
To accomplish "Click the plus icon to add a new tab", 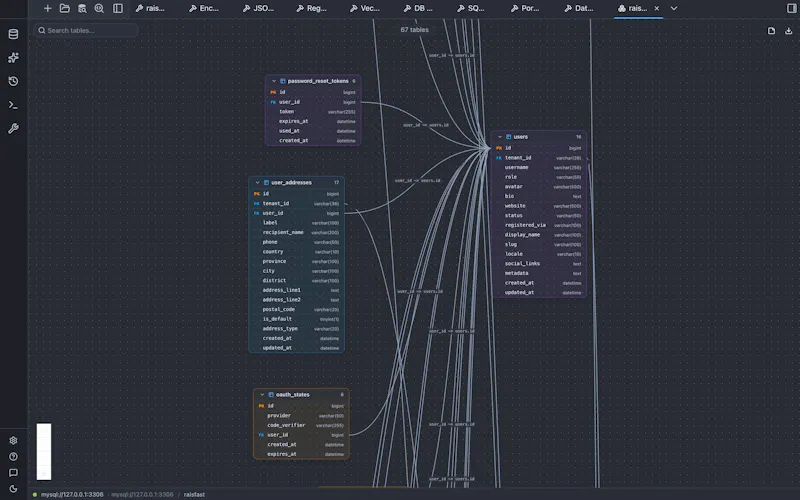I will pyautogui.click(x=47, y=8).
